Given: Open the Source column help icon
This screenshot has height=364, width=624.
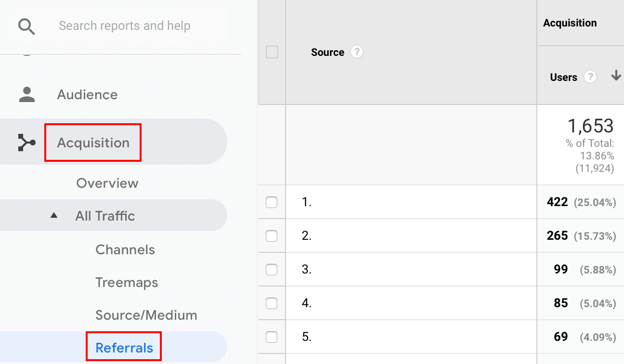Looking at the screenshot, I should (x=356, y=52).
